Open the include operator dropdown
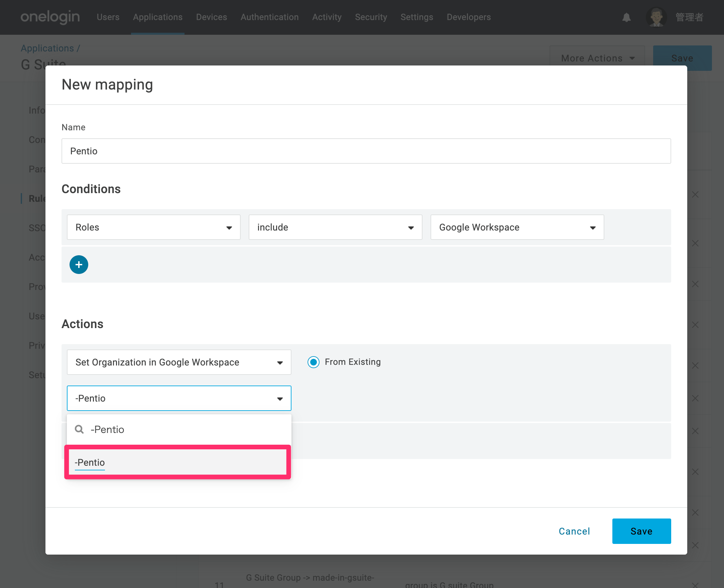 (335, 227)
